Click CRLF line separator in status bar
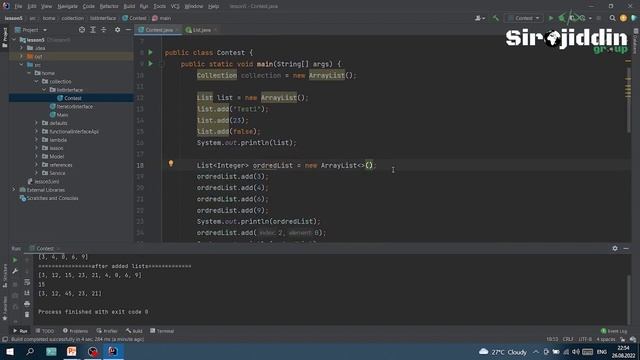Image resolution: width=640 pixels, height=360 pixels. point(568,339)
